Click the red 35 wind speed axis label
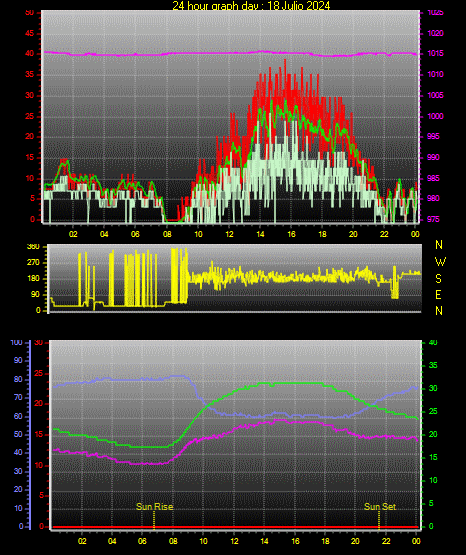Image resolution: width=466 pixels, height=555 pixels. 30,74
